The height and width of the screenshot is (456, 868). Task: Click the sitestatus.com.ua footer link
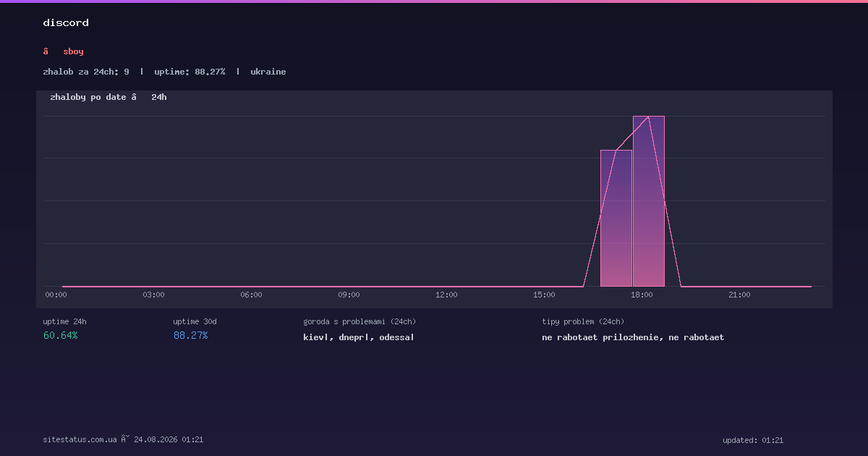click(x=80, y=439)
